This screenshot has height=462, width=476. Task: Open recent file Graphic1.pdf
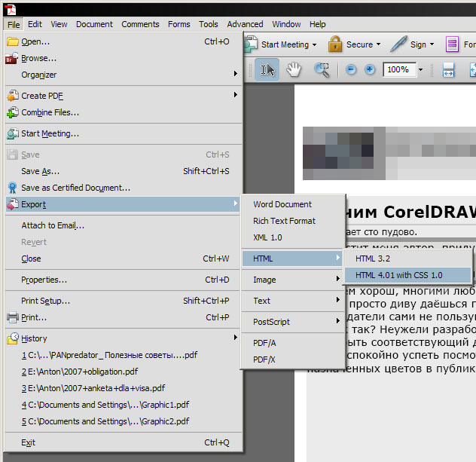[123, 405]
